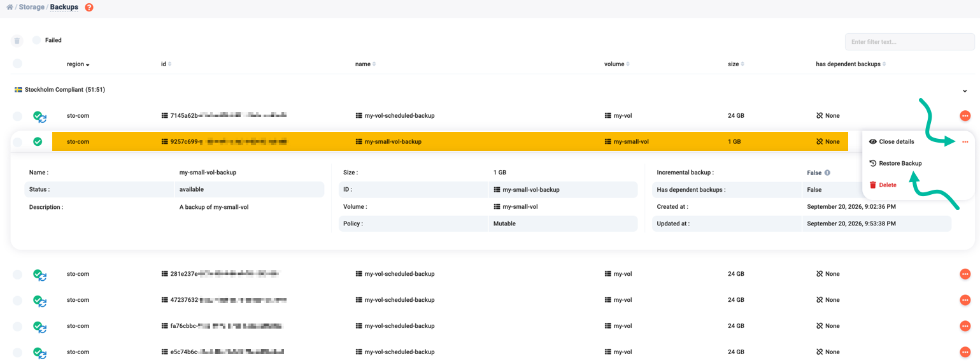
Task: Click green check status of backup 9257c699
Action: (x=38, y=141)
